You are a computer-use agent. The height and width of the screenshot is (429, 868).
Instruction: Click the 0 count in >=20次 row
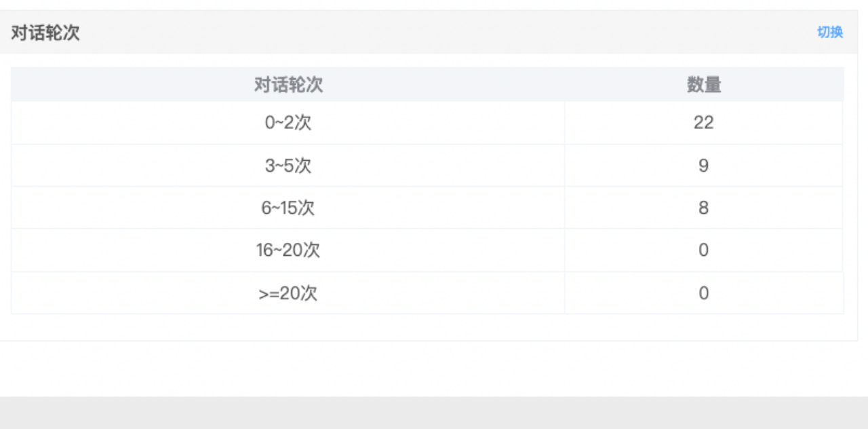[x=704, y=293]
